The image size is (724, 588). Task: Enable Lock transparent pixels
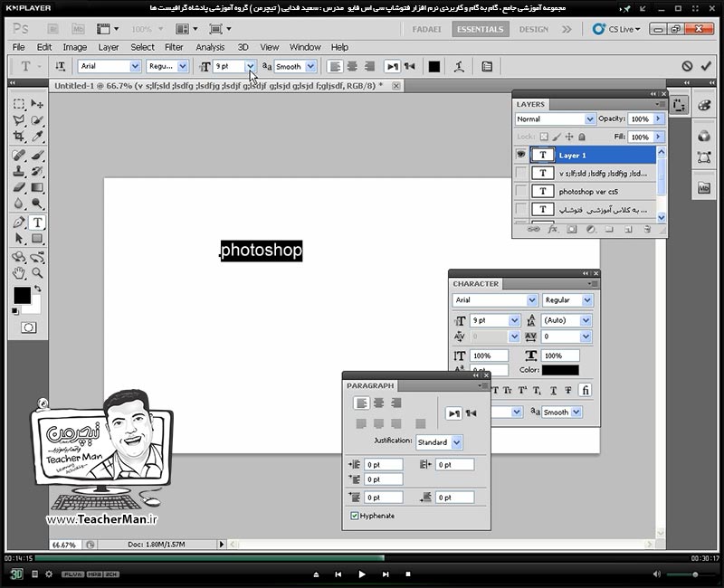coord(544,137)
